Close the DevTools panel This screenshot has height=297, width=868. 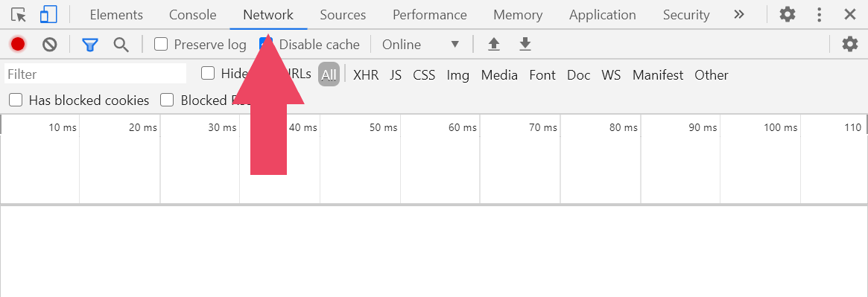849,15
